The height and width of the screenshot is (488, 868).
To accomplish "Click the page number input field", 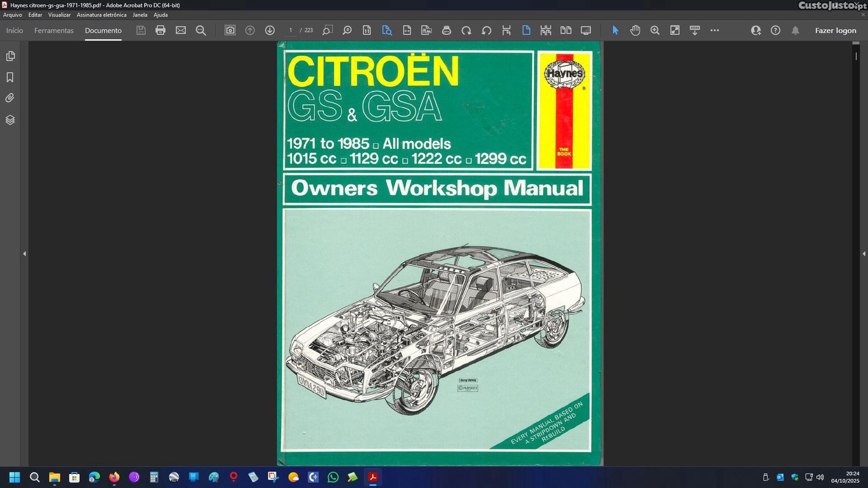I will (290, 30).
